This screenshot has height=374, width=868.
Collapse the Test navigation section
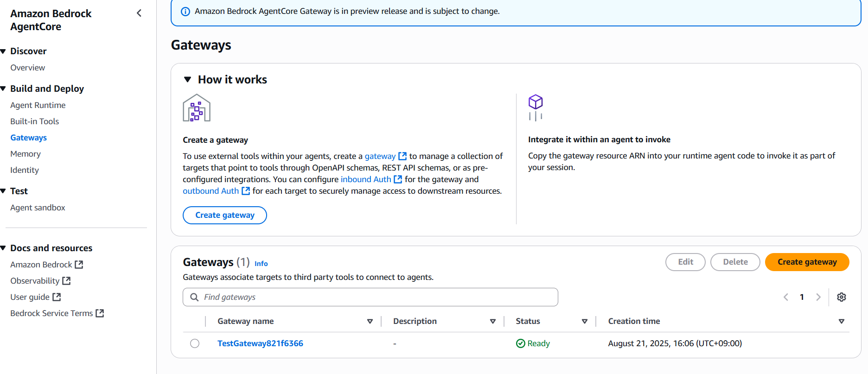pos(3,191)
